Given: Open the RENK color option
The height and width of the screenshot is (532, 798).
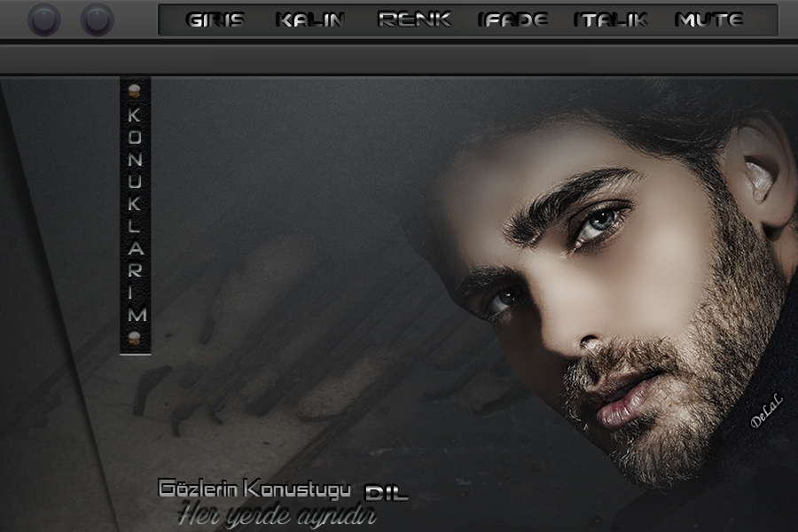Looking at the screenshot, I should click(414, 20).
